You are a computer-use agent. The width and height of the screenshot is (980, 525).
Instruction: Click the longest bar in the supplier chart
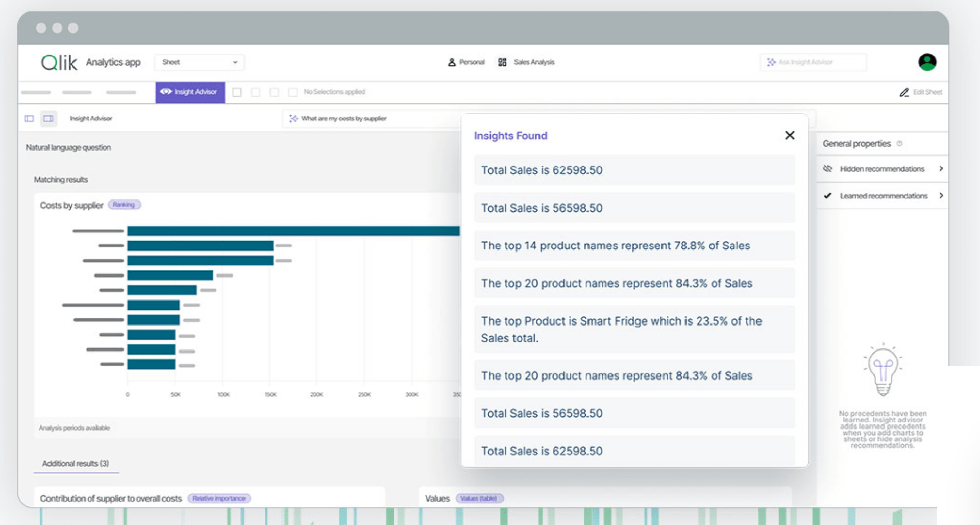(x=293, y=231)
